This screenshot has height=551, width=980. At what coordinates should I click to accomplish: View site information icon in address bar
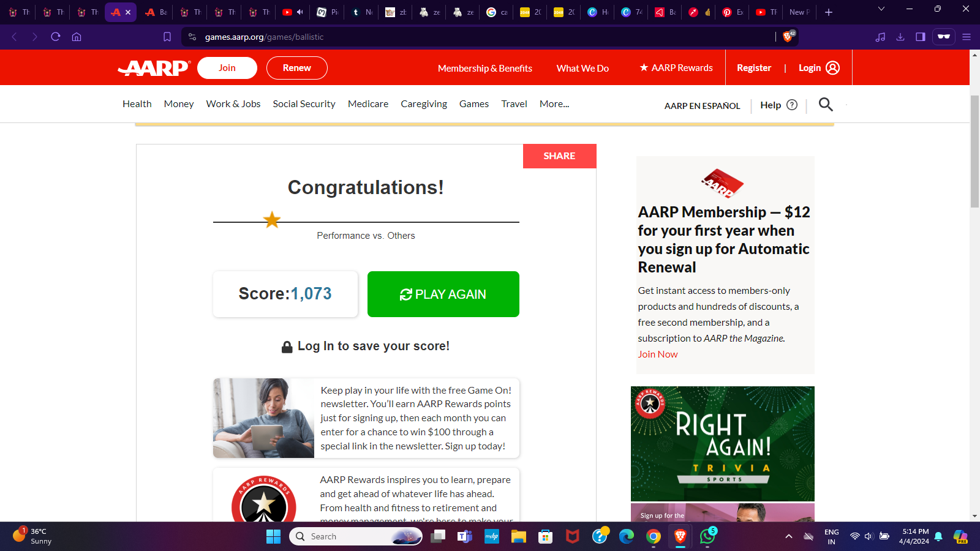click(192, 37)
